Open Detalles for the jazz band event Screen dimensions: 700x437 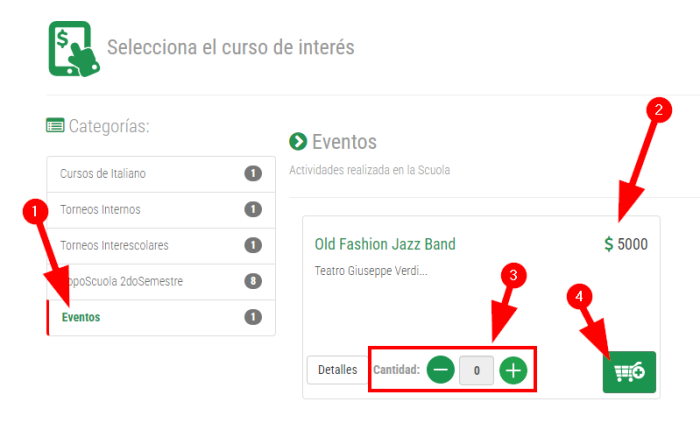(x=338, y=370)
